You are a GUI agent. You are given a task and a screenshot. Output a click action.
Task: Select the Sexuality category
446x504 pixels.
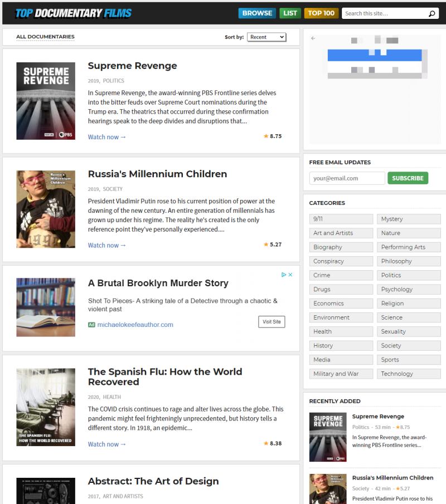pyautogui.click(x=409, y=332)
